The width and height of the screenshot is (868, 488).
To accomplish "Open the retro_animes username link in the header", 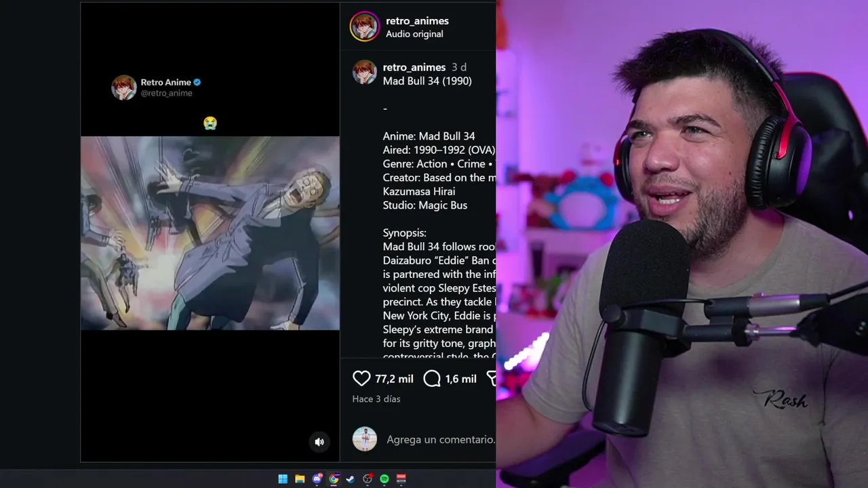I will (417, 21).
